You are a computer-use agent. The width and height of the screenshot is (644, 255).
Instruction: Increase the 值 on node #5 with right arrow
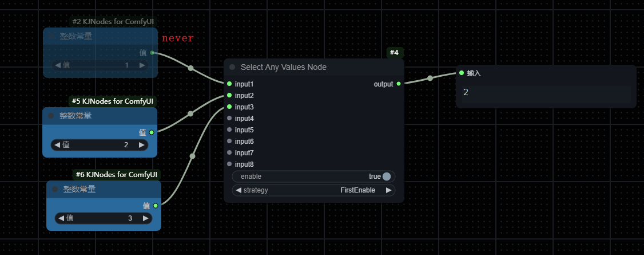142,145
